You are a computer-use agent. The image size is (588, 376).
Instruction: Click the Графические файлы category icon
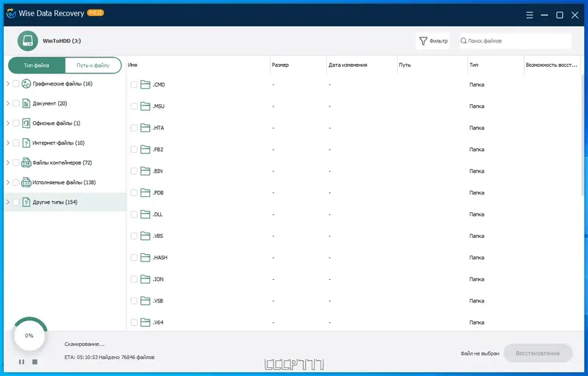pyautogui.click(x=26, y=84)
